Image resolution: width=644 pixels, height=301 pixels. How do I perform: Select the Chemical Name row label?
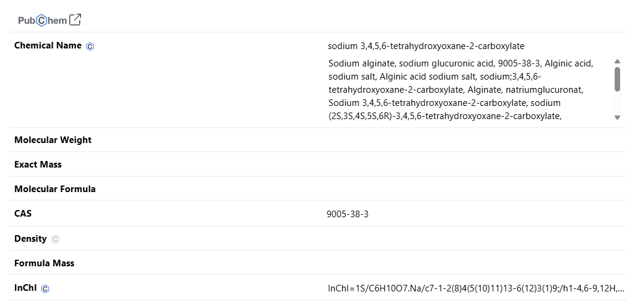[48, 45]
